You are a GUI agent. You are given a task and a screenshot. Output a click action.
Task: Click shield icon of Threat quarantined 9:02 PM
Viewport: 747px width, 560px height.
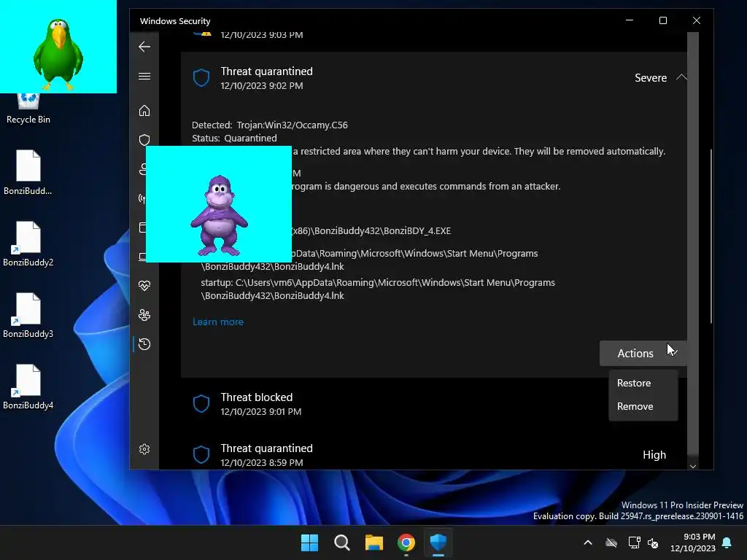click(x=201, y=77)
